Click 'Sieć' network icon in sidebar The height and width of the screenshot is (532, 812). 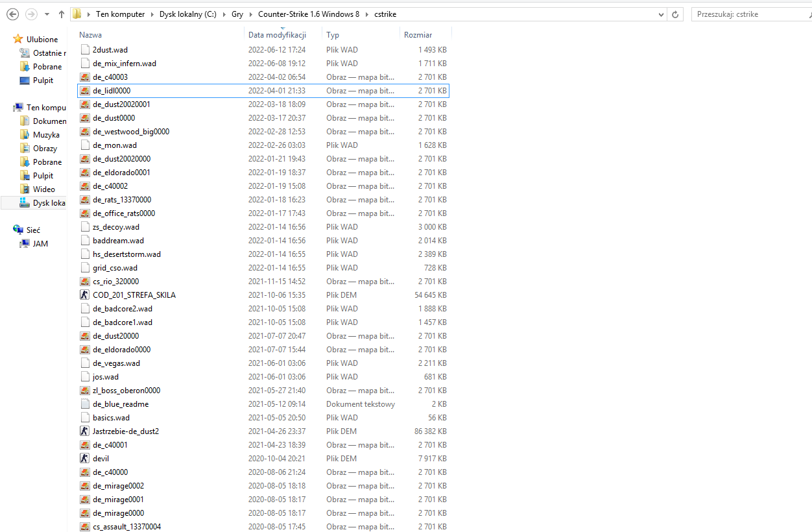(x=18, y=230)
